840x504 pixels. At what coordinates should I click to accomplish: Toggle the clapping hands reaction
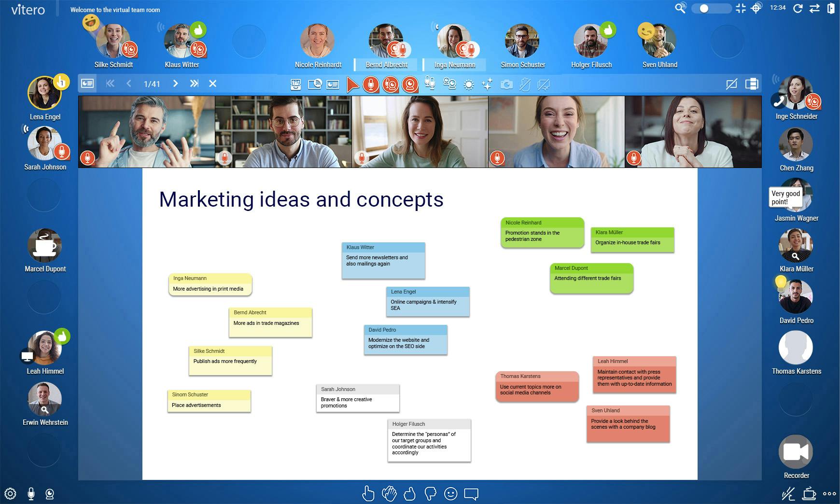click(x=389, y=494)
